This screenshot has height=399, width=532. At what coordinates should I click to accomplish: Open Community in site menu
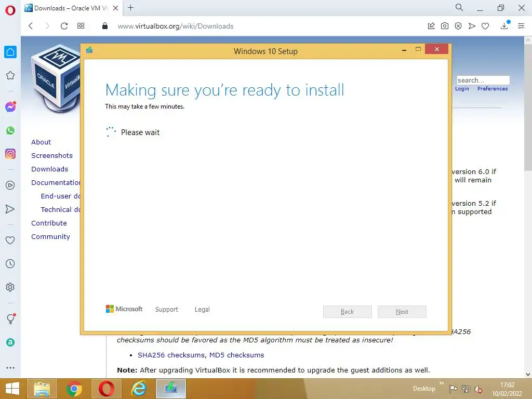click(50, 237)
